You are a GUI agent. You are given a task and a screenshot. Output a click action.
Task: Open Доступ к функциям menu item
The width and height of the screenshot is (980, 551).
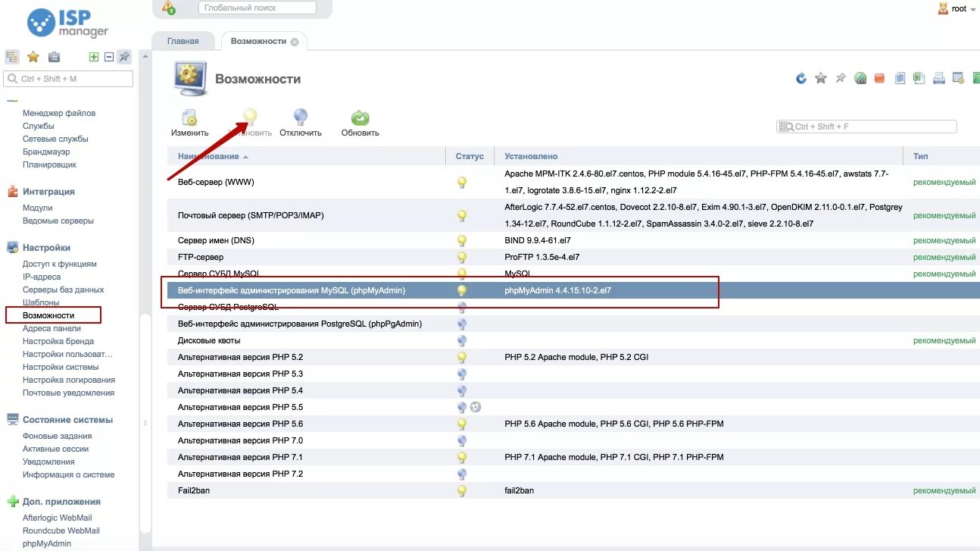[60, 264]
